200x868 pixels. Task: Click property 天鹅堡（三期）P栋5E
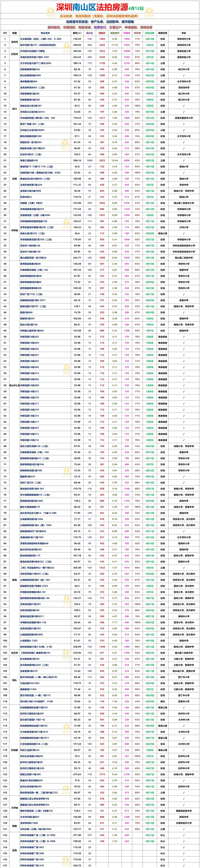(x=31, y=203)
